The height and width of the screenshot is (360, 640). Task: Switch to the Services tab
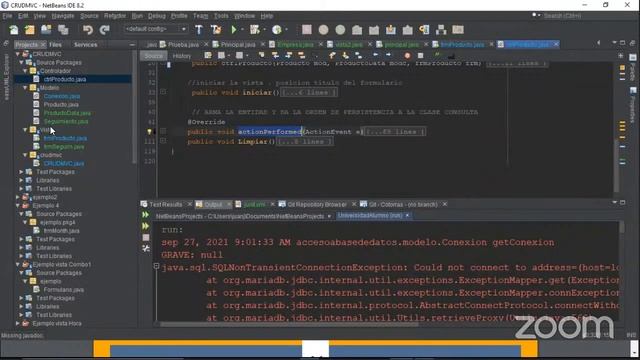[x=85, y=45]
